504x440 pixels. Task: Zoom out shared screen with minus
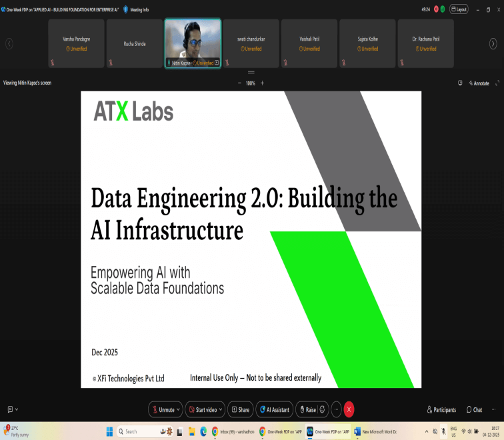click(239, 83)
